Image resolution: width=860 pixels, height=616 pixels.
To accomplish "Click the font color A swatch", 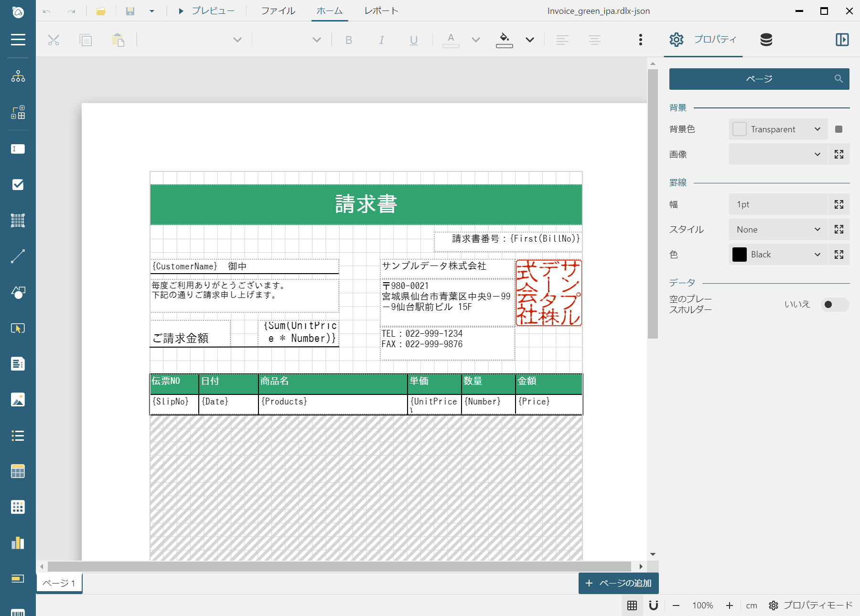I will (x=451, y=40).
